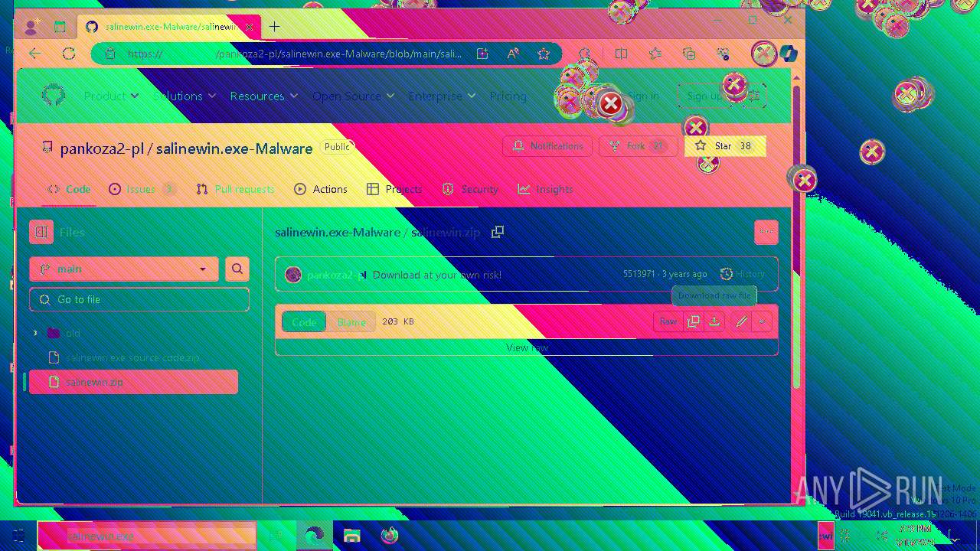Open the pankoza2-pl owner profile link
The height and width of the screenshot is (551, 980).
pos(102,148)
